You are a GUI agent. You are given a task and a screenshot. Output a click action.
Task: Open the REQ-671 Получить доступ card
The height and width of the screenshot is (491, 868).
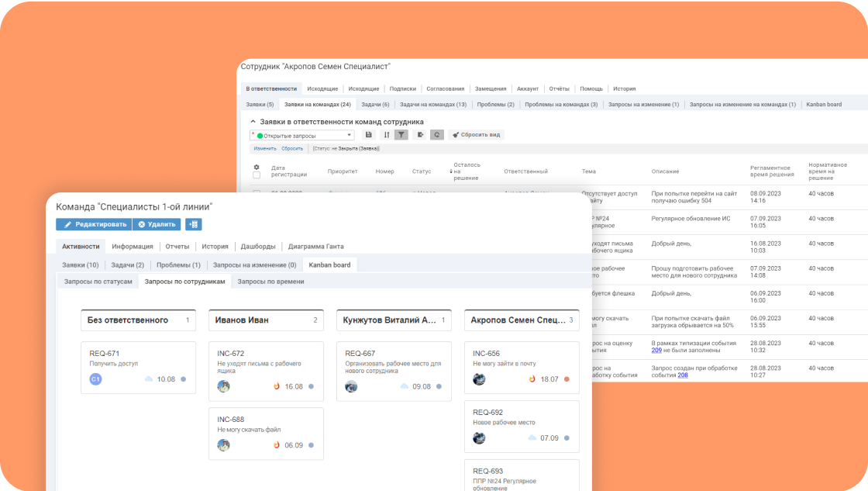pos(139,368)
